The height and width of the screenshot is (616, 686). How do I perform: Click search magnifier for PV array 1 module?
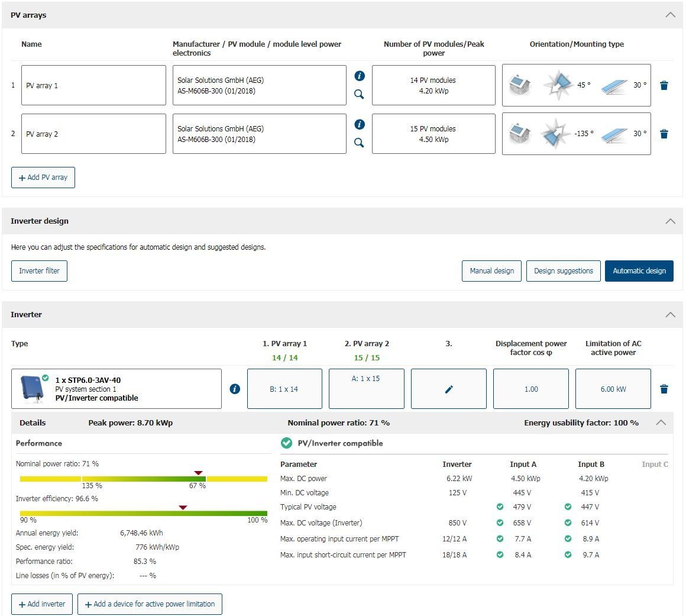[x=359, y=94]
